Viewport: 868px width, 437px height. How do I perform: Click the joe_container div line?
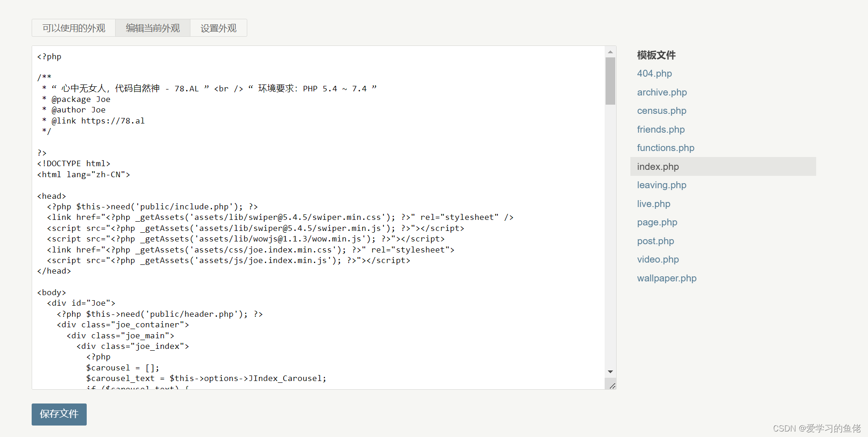pyautogui.click(x=123, y=325)
